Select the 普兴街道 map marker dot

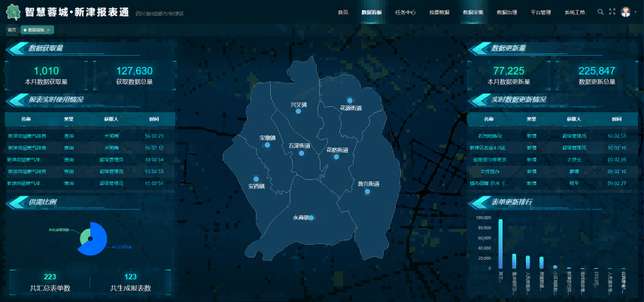click(367, 191)
